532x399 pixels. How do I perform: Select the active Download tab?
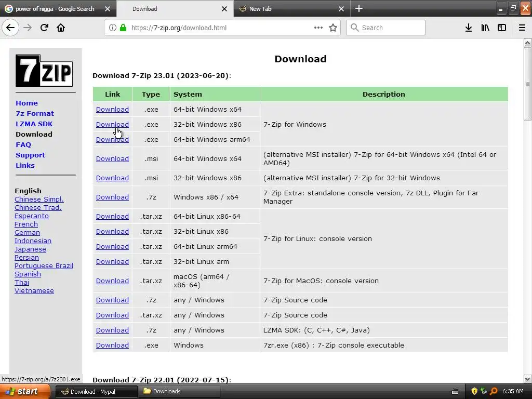145,9
